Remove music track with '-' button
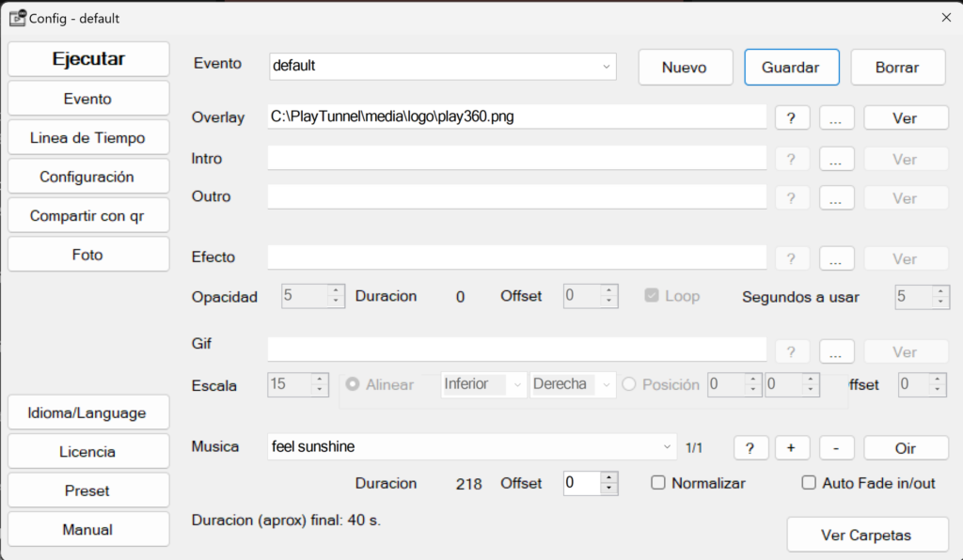Screen dimensions: 963x560 tap(836, 448)
